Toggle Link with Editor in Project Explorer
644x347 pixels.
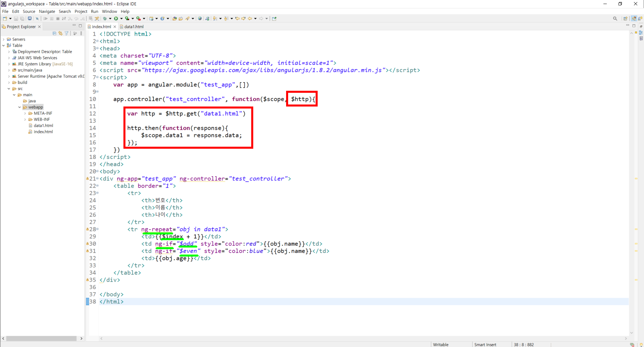(60, 33)
